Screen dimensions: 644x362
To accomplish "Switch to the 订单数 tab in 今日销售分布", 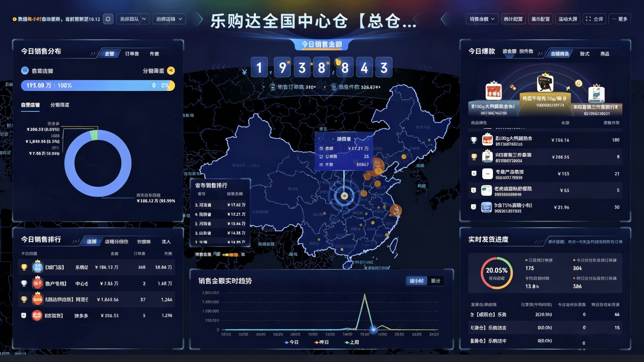I will click(x=132, y=53).
